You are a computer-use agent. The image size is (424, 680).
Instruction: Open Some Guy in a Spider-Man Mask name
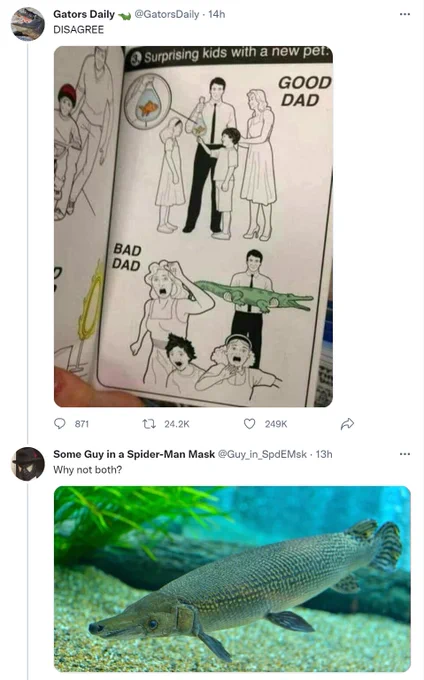[x=134, y=454]
